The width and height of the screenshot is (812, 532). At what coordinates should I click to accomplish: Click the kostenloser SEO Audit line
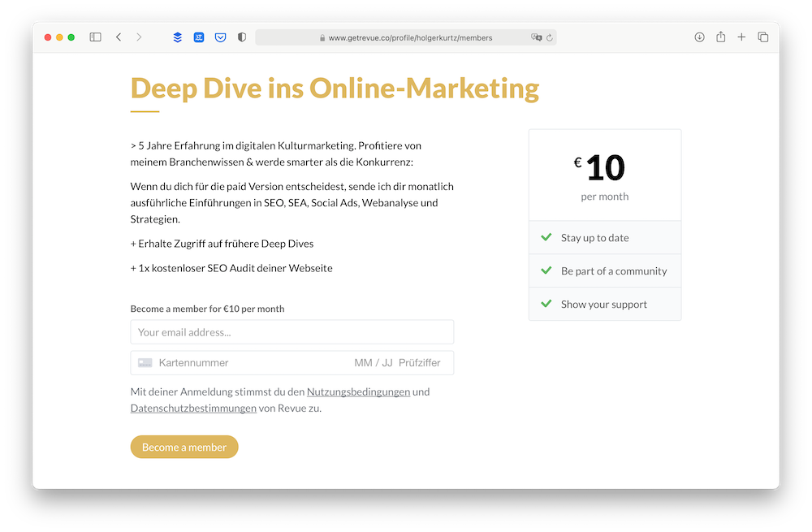pos(231,268)
